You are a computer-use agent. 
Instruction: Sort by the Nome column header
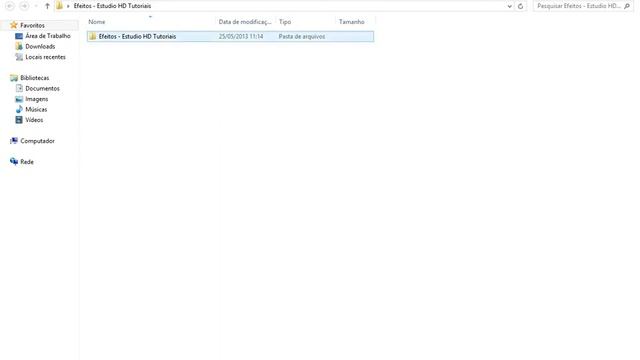[97, 22]
